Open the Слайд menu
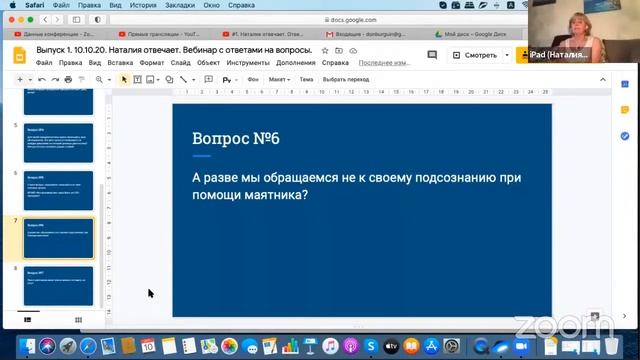 click(180, 63)
